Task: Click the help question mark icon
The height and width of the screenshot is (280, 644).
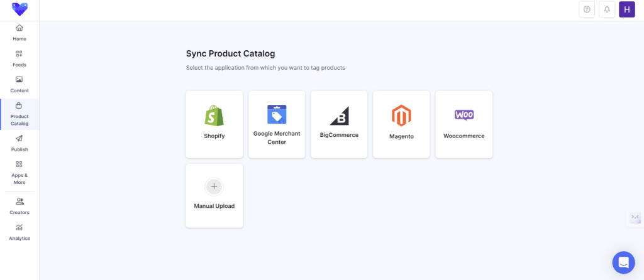Action: (587, 9)
